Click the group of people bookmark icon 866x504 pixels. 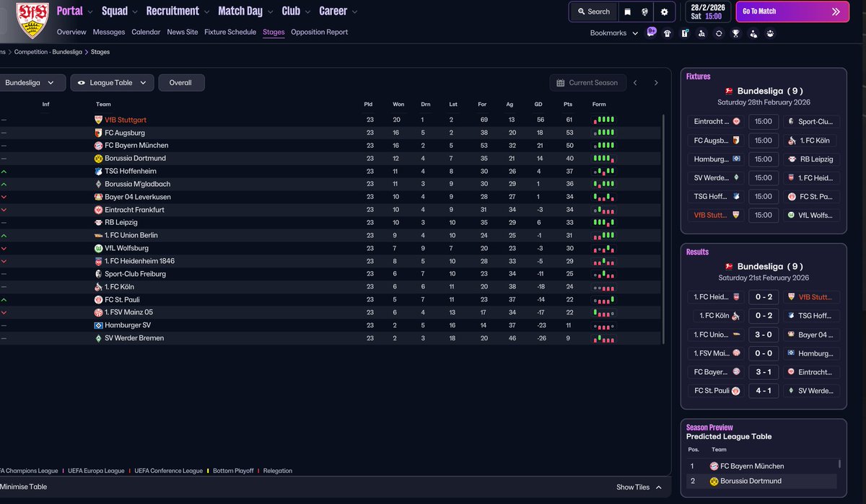[771, 33]
